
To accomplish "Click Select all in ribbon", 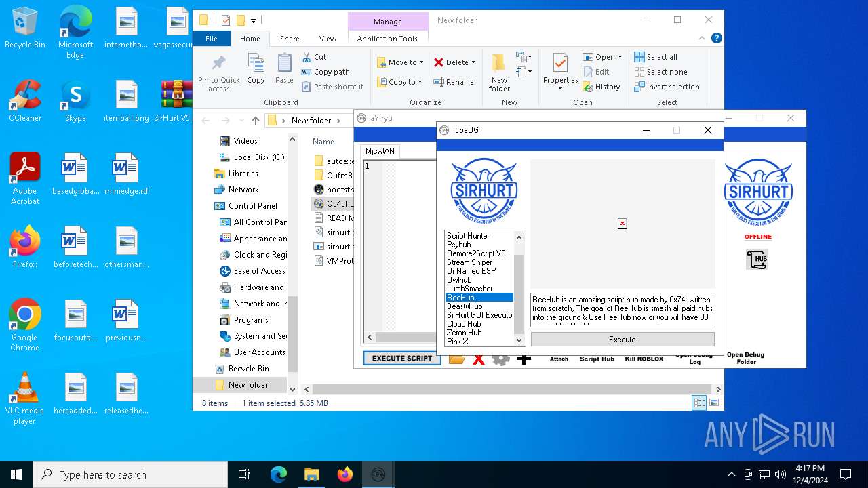I will (656, 57).
